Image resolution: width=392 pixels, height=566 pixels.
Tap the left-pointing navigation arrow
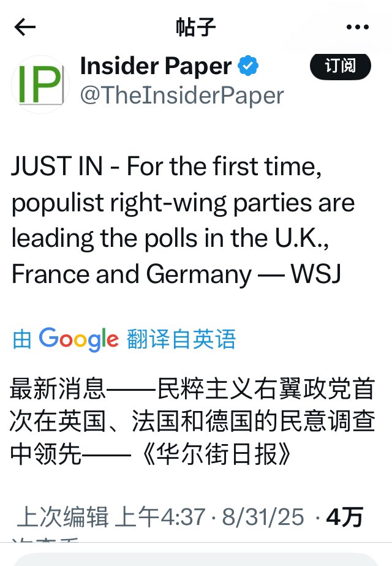click(25, 27)
